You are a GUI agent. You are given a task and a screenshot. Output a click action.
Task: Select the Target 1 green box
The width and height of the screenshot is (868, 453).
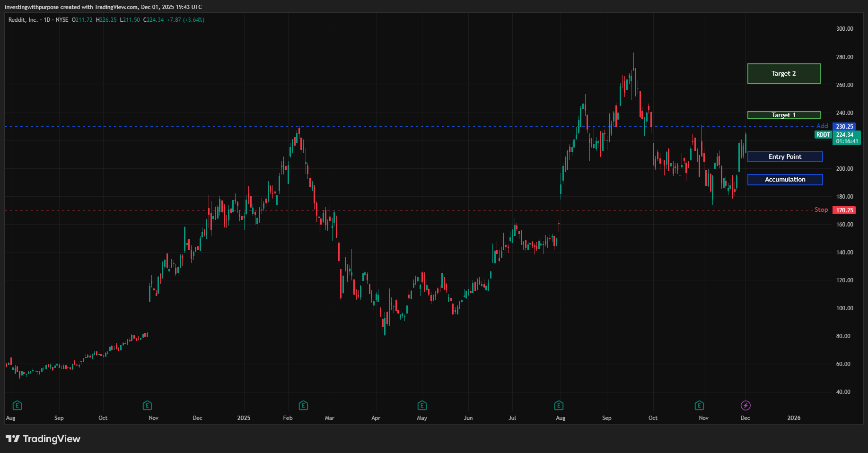(x=784, y=115)
